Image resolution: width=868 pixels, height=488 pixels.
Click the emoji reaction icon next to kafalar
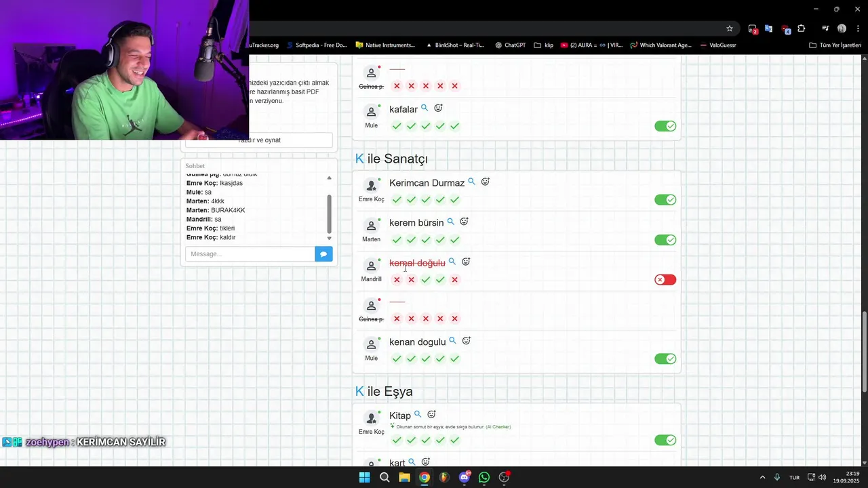click(x=438, y=108)
